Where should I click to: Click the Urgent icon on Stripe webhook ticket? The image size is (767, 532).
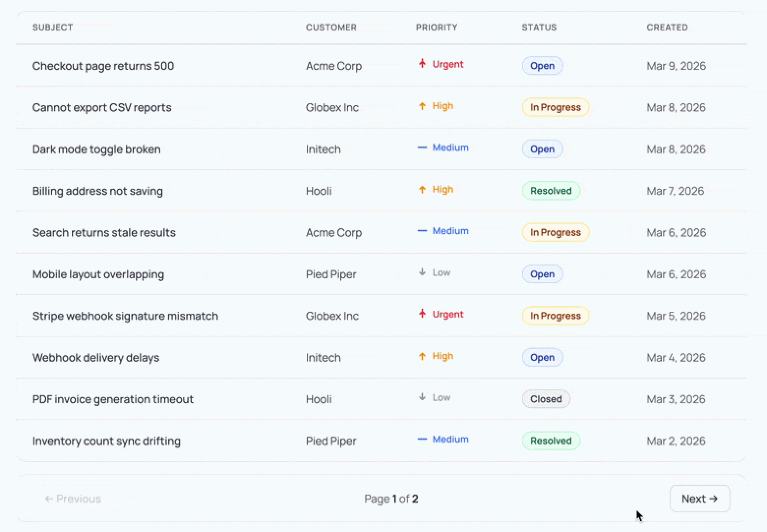click(x=421, y=314)
